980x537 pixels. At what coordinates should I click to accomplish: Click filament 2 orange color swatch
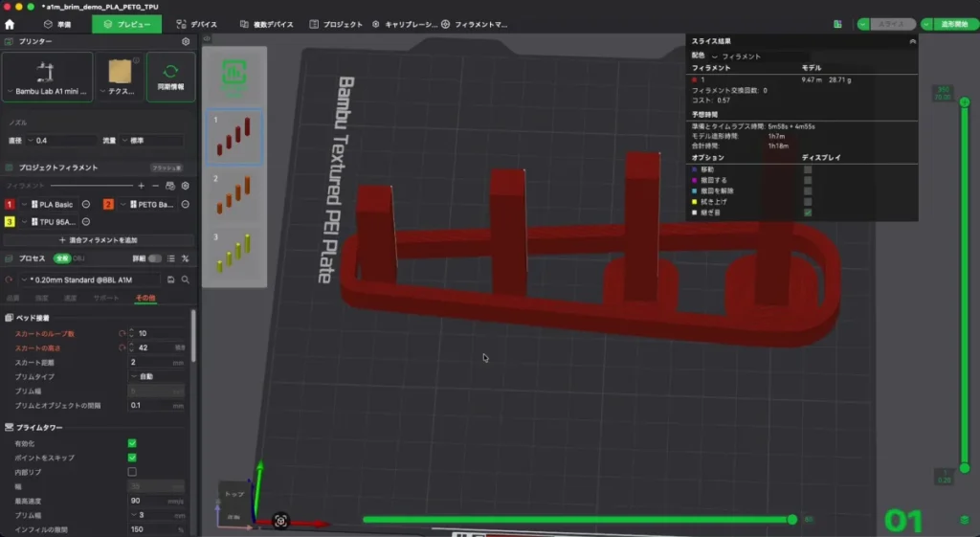coord(108,205)
